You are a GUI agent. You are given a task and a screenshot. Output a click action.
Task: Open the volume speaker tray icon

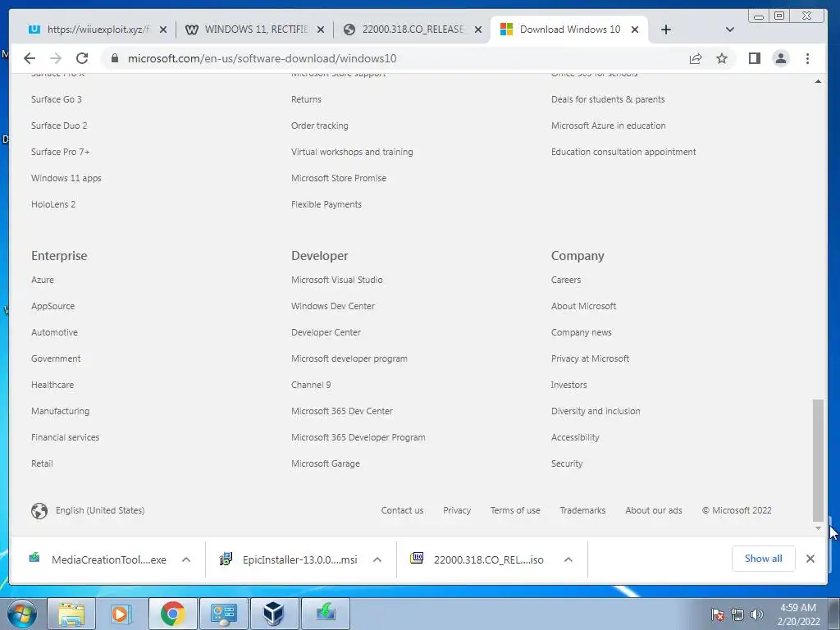[757, 614]
